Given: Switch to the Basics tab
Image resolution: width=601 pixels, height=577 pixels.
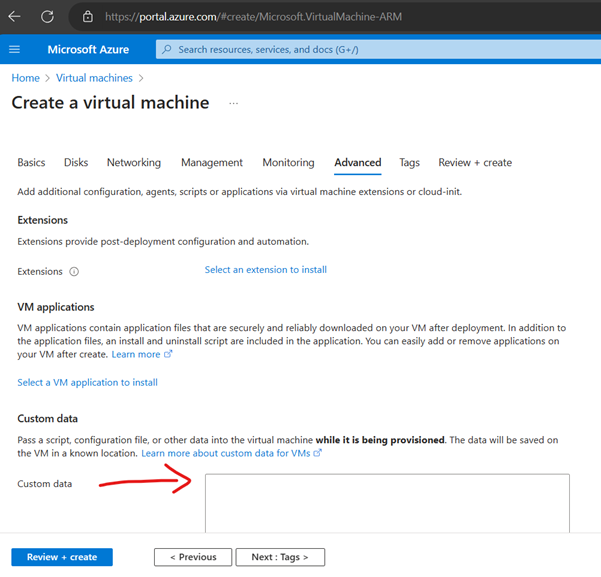Looking at the screenshot, I should (31, 163).
